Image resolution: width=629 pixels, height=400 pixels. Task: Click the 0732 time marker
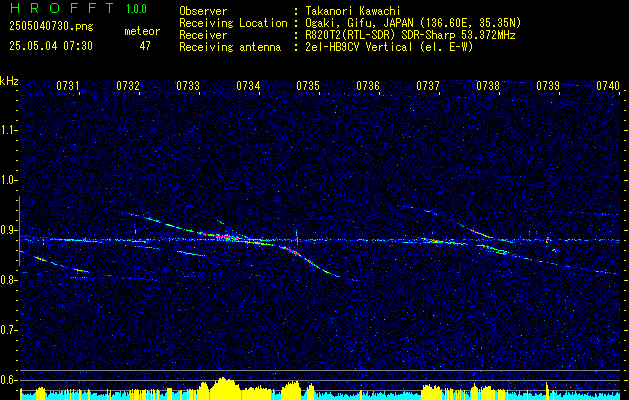tap(128, 86)
